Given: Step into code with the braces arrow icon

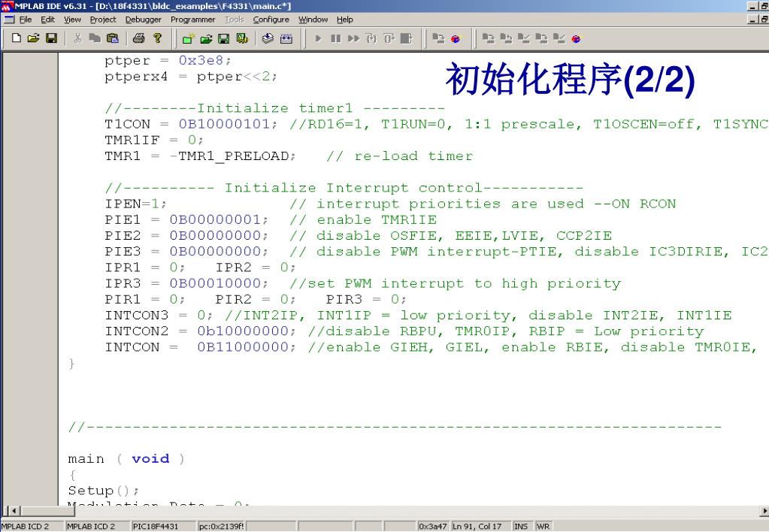Looking at the screenshot, I should point(371,39).
